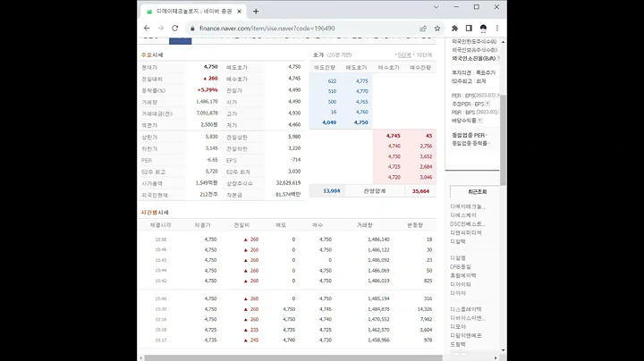This screenshot has width=644, height=361.
Task: Close the 디에이테크놀로지 네이버 증권 tab
Action: [x=239, y=12]
